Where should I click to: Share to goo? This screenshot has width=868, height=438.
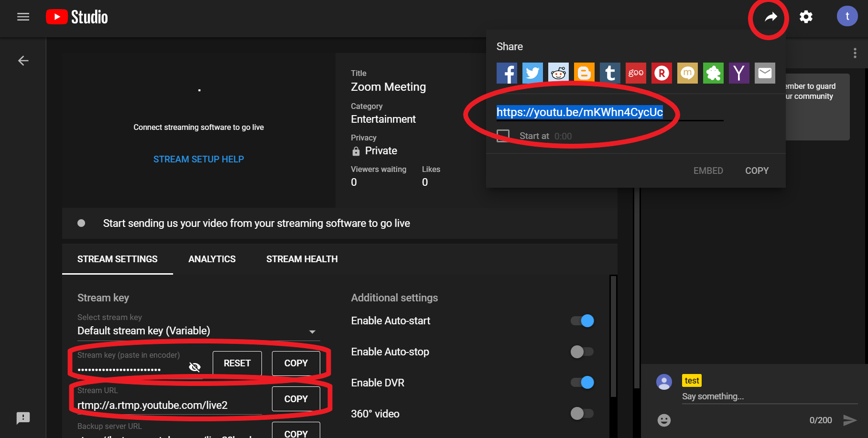pos(636,73)
